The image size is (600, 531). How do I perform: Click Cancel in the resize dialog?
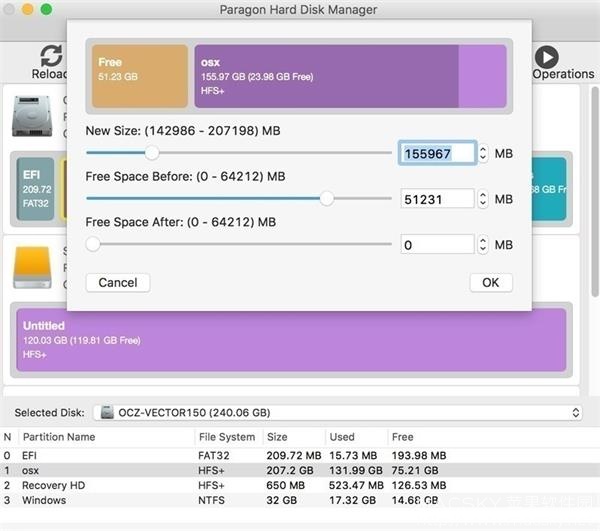click(x=118, y=283)
